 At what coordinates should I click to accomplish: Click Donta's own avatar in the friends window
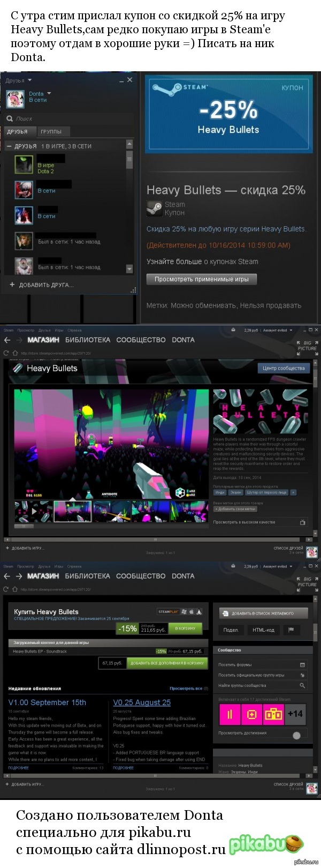pos(15,100)
